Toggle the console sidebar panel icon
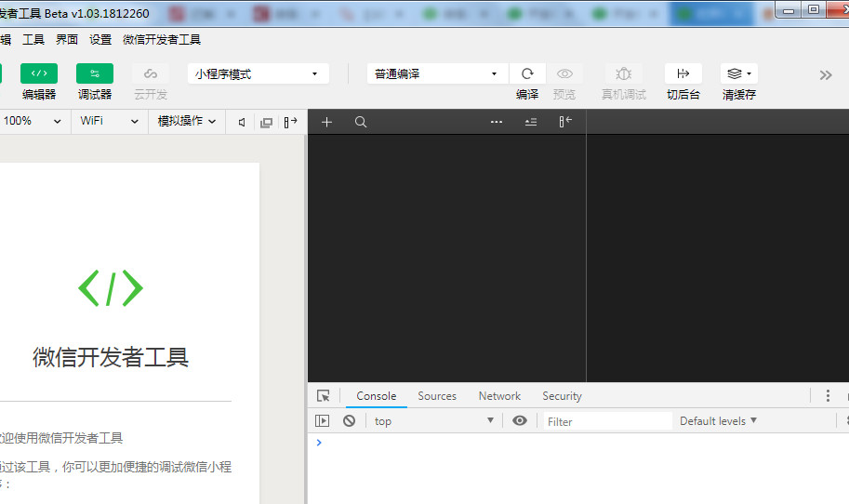Viewport: 849px width, 504px height. tap(322, 420)
